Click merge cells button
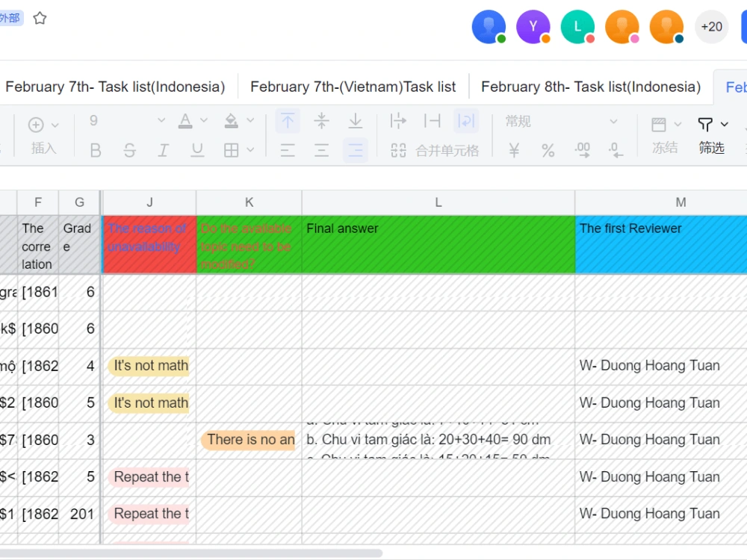Viewport: 747px width, 560px height. click(x=435, y=151)
